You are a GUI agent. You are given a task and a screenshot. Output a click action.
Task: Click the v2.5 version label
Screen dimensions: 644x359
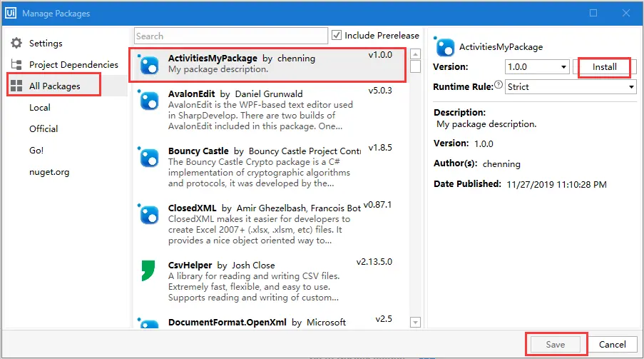click(x=384, y=319)
